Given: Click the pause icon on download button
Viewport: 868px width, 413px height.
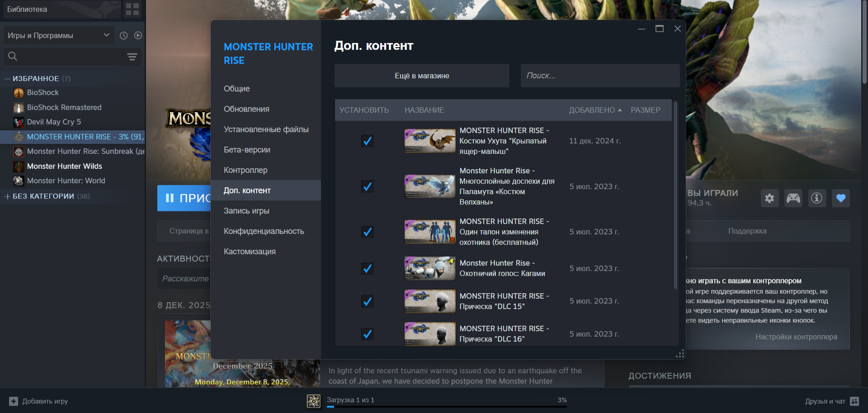Looking at the screenshot, I should click(x=170, y=198).
